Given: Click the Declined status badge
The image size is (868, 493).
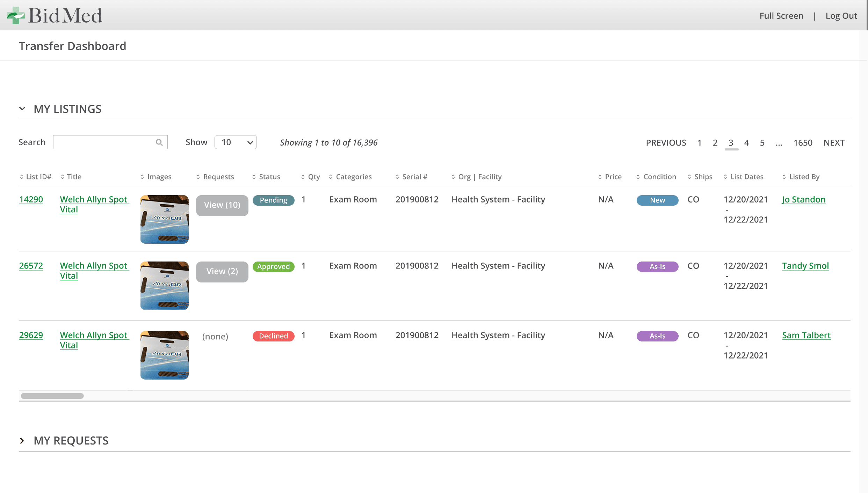Looking at the screenshot, I should [x=274, y=336].
